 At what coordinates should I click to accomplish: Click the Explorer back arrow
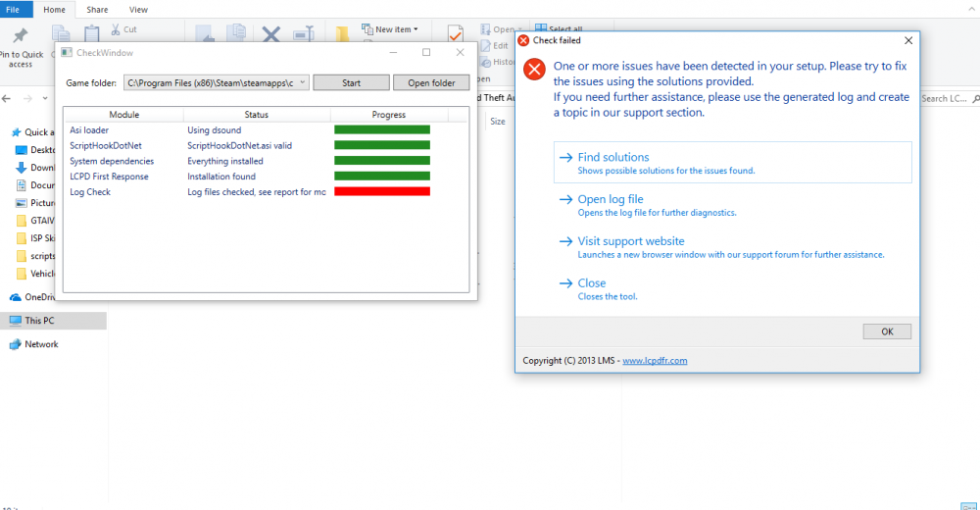[6, 98]
